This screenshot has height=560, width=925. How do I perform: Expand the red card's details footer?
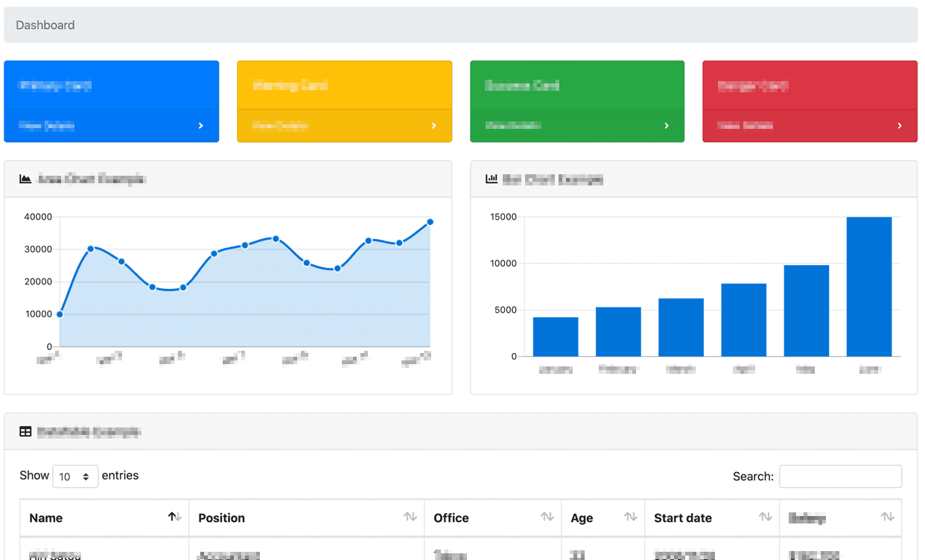(x=810, y=126)
